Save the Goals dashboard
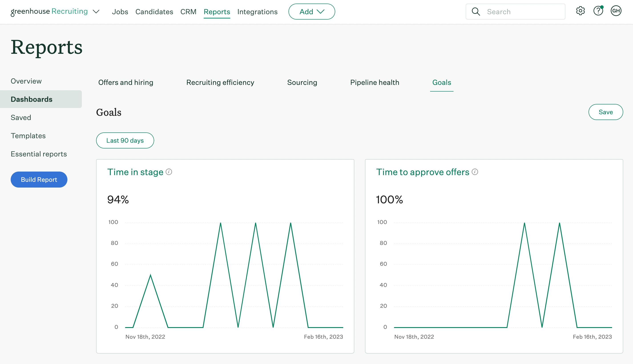Screen dimensions: 633x364 605,112
